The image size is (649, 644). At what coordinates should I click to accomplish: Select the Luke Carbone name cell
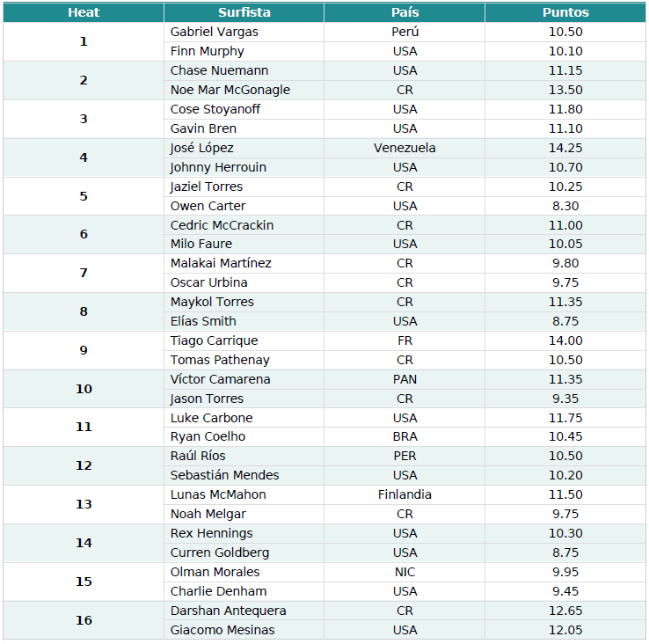[x=244, y=418]
